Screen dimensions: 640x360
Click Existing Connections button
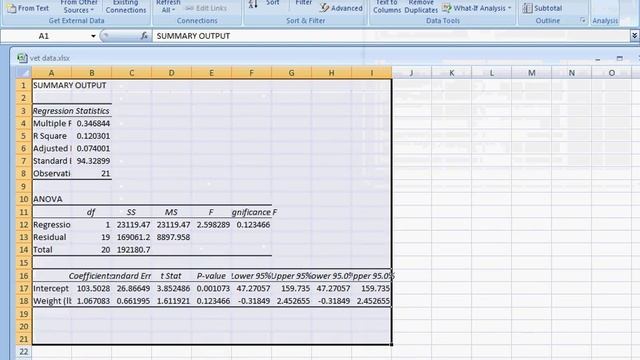tap(126, 7)
